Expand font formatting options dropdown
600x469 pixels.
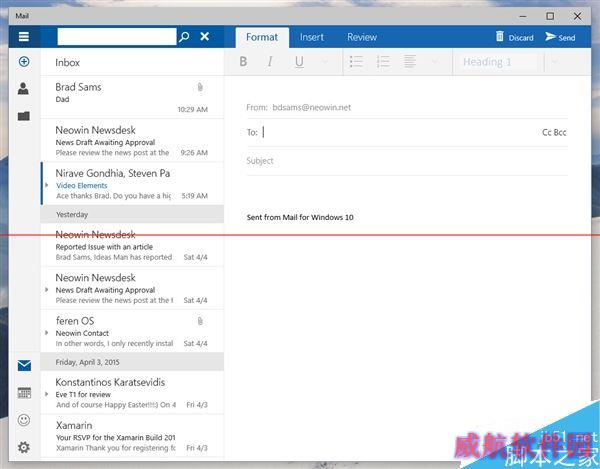tap(325, 62)
